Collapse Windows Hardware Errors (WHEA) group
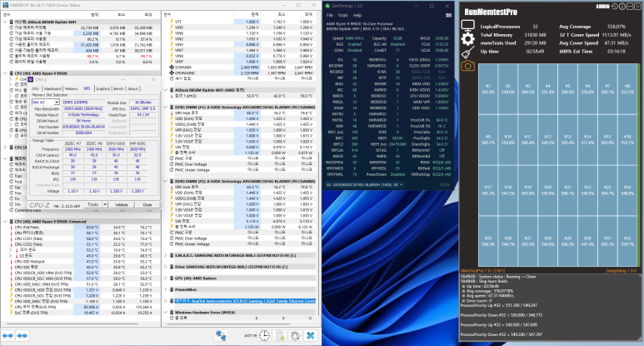 [166, 313]
